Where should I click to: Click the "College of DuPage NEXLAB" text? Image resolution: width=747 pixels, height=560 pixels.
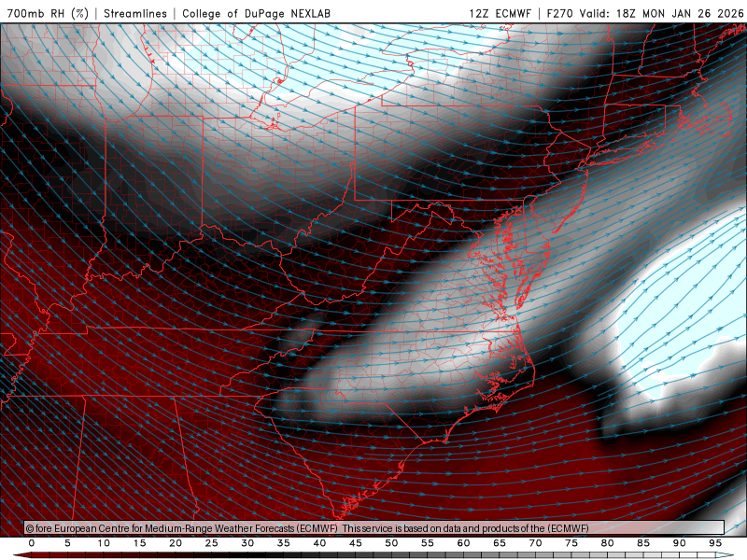pos(256,13)
